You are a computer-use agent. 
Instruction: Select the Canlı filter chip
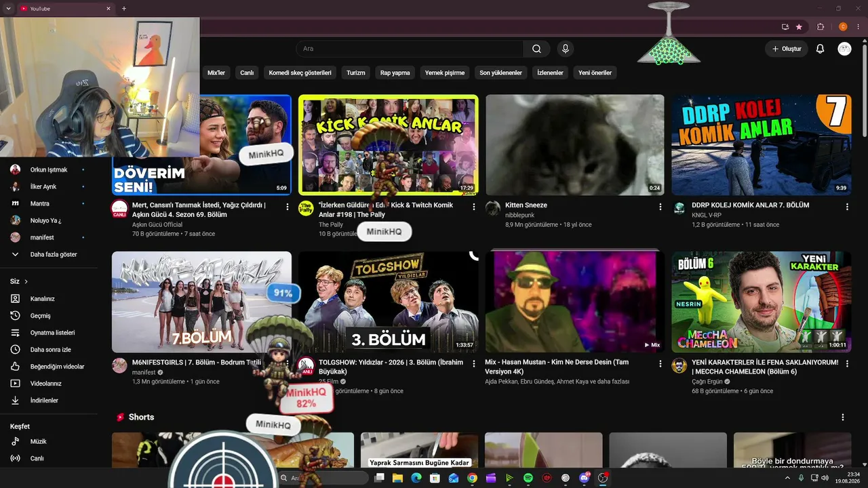247,73
